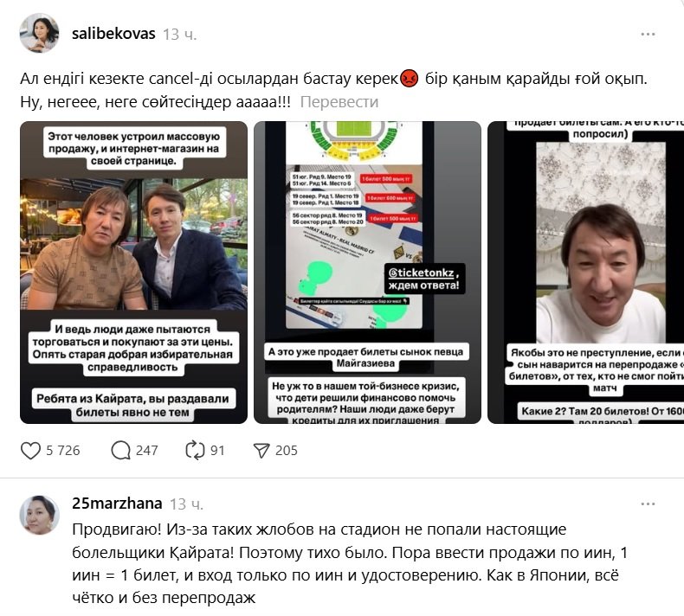
Task: Open the 25marzhana username link
Action: (117, 504)
